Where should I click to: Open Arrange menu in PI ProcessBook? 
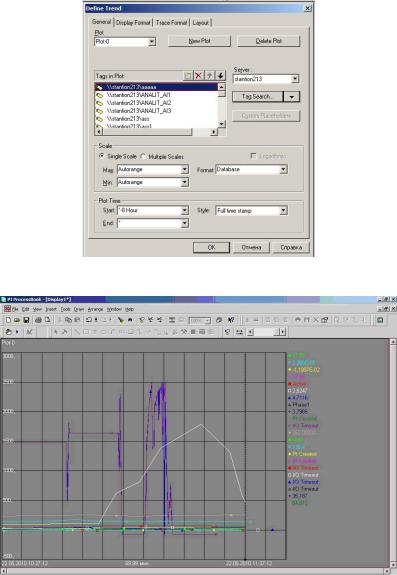[95, 310]
